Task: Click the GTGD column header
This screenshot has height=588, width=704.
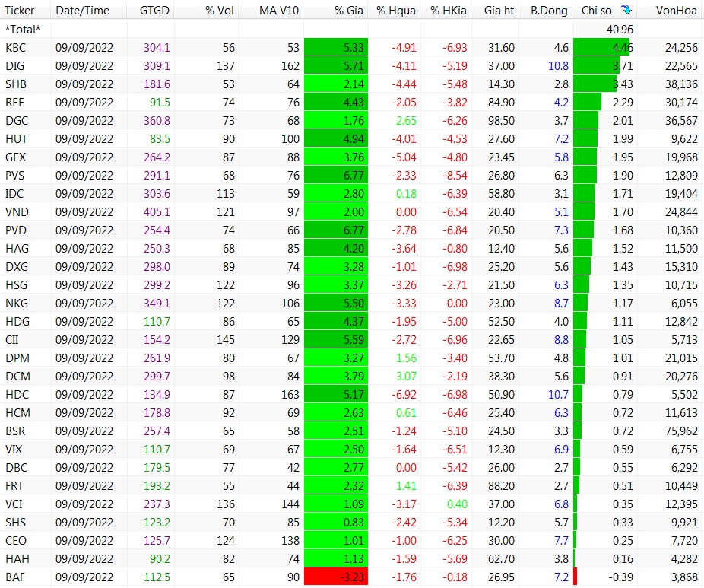Action: click(x=154, y=11)
